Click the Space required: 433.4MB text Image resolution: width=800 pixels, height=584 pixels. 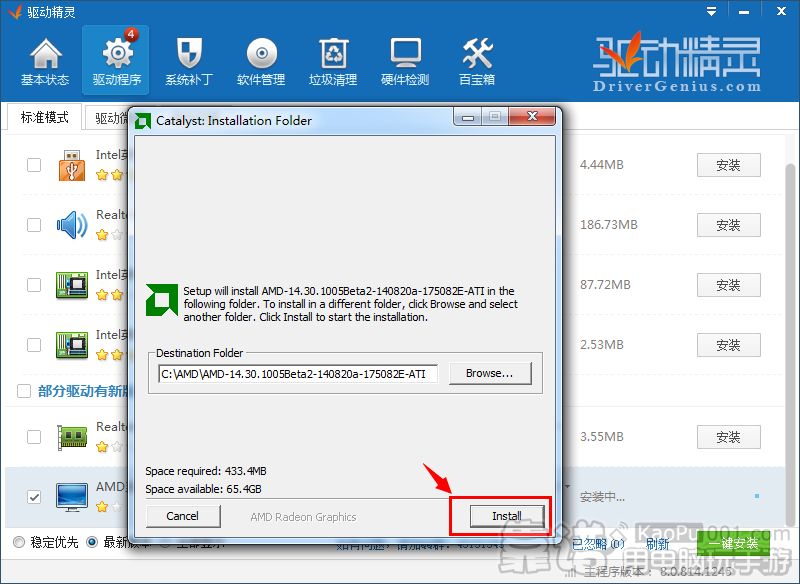tap(206, 471)
